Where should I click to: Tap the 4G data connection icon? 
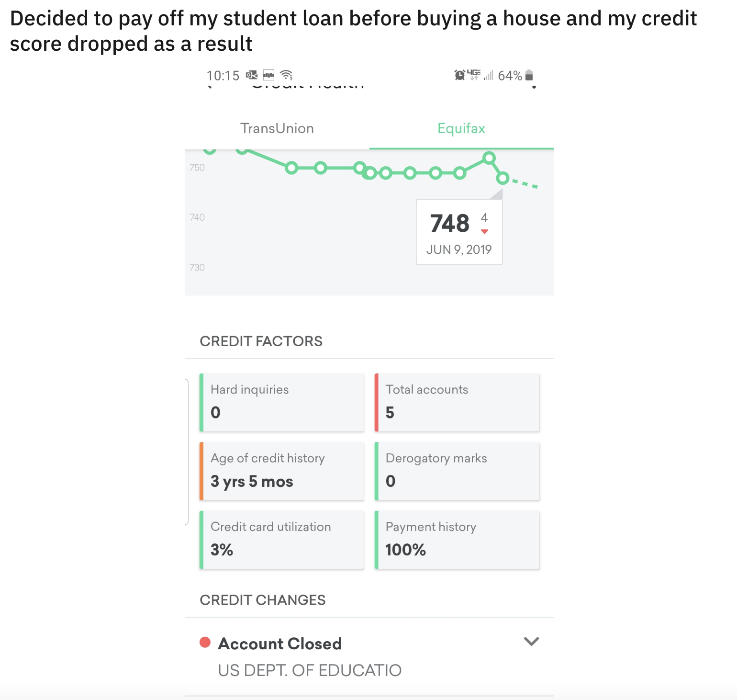tap(473, 75)
